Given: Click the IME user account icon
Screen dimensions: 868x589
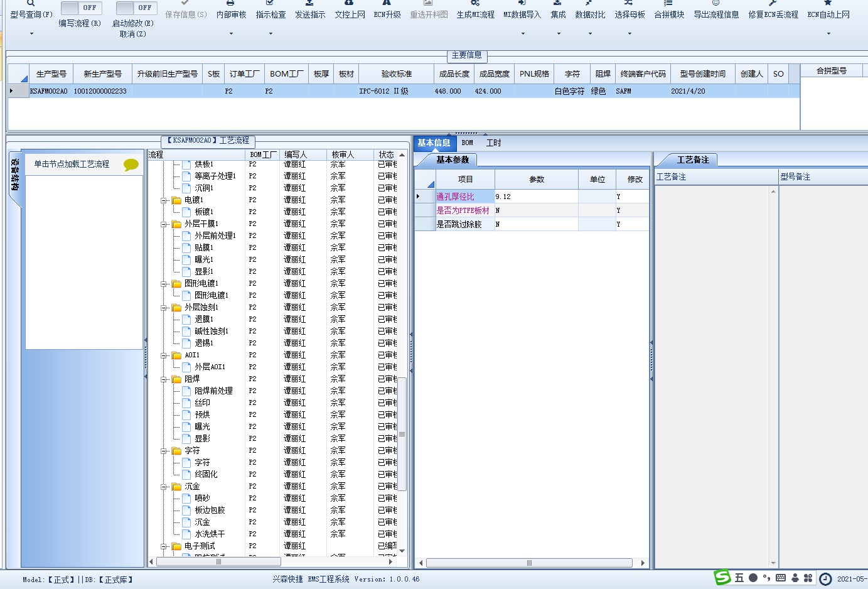Looking at the screenshot, I should pyautogui.click(x=795, y=578).
